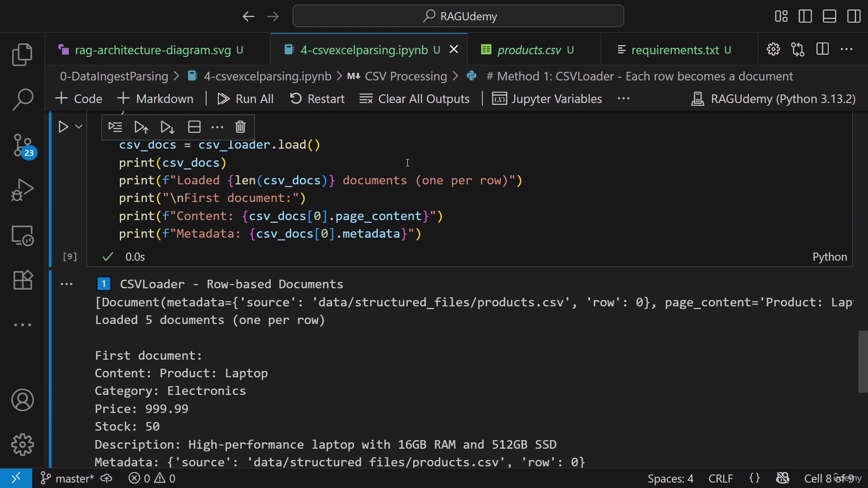Open the Search sidebar

coord(22,99)
